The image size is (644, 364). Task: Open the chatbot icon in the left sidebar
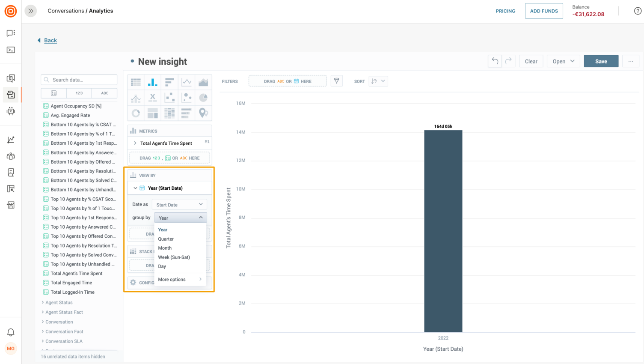(11, 111)
